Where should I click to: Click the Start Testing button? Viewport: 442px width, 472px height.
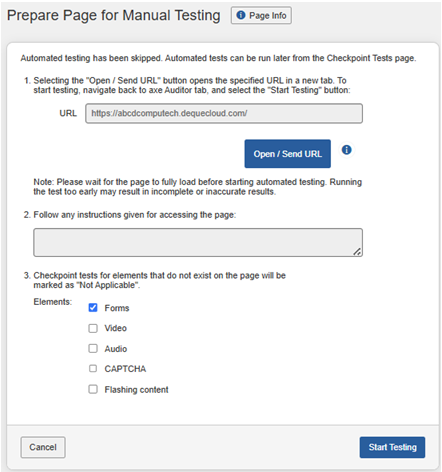[392, 447]
